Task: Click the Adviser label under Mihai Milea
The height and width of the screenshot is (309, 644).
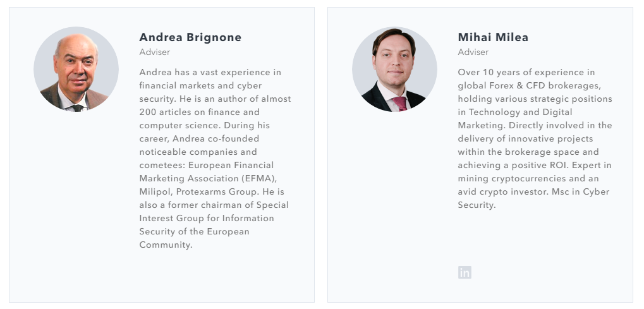Action: point(473,52)
